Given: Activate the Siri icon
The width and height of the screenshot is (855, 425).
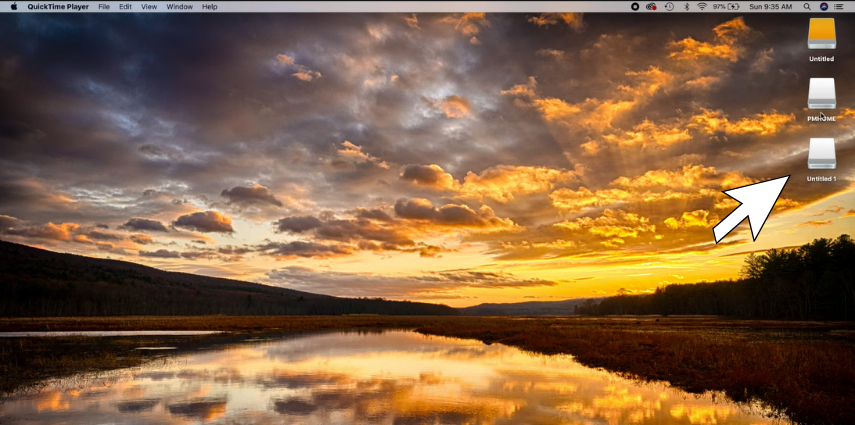Looking at the screenshot, I should click(x=824, y=7).
